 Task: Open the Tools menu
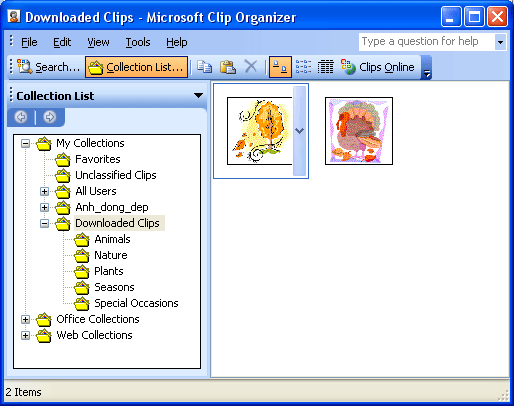coord(138,42)
